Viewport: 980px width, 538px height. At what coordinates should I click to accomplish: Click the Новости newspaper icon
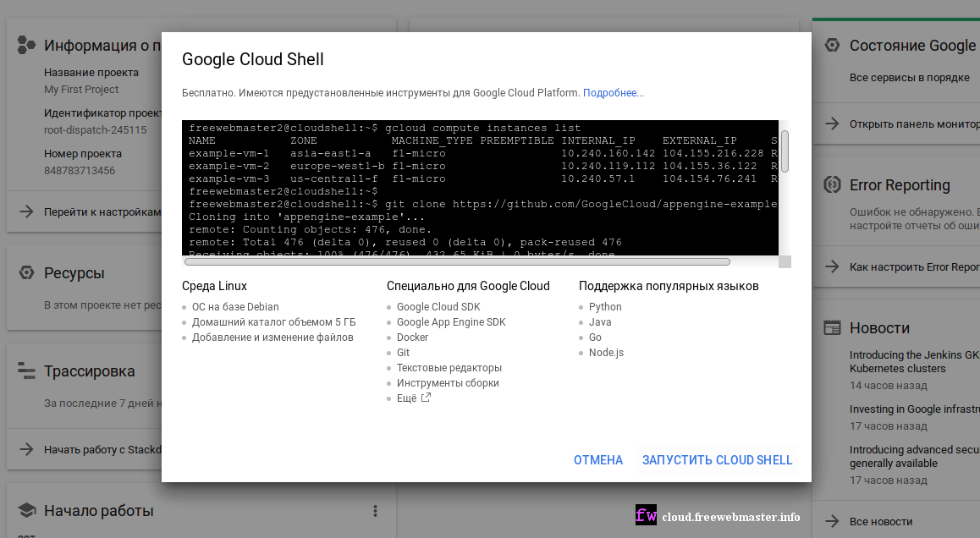pyautogui.click(x=832, y=327)
